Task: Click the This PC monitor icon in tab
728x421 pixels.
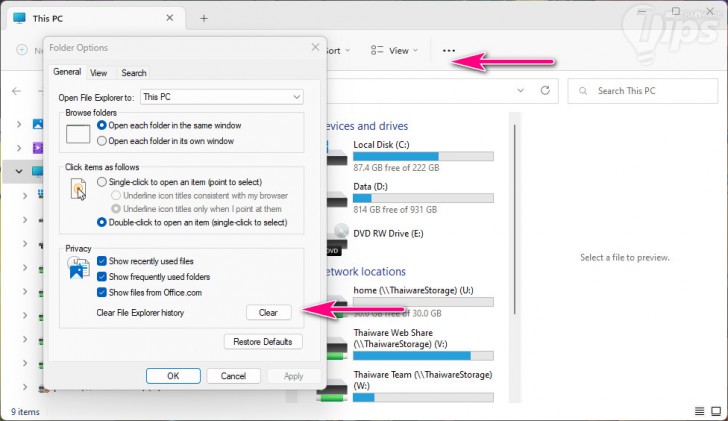Action: click(x=20, y=18)
